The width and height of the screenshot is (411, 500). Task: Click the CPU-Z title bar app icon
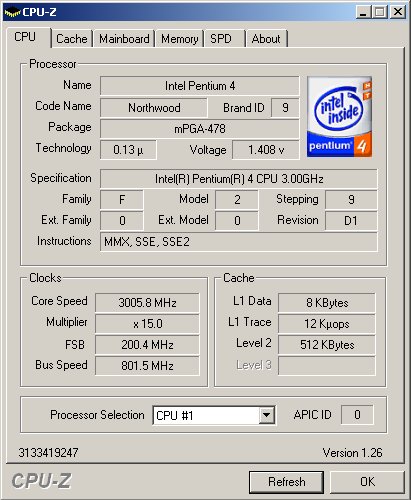coord(12,12)
